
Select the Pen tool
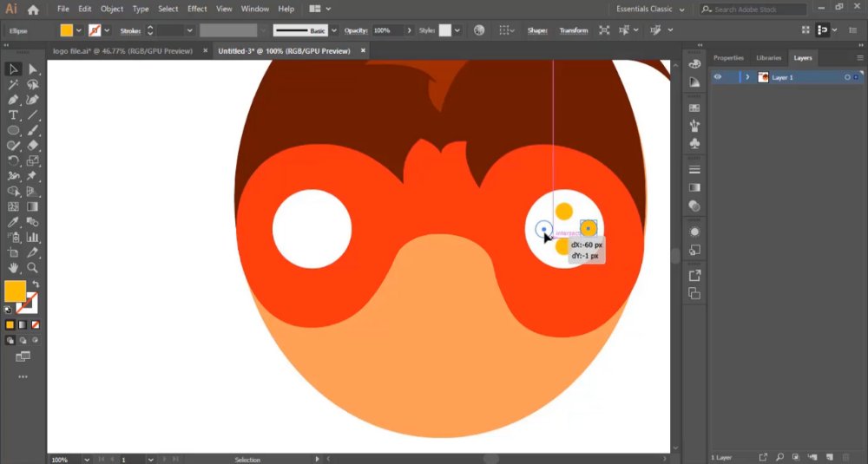[x=13, y=100]
